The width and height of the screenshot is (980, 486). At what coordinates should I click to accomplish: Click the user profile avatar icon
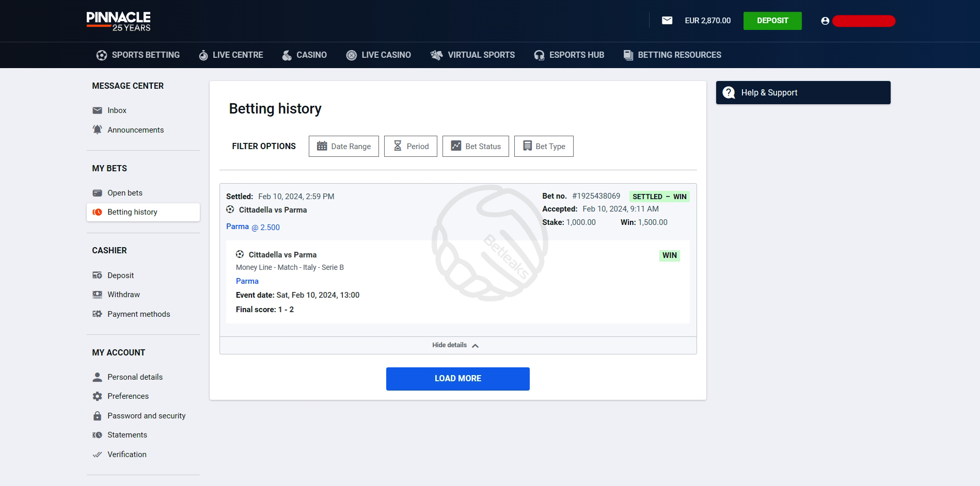click(x=825, y=21)
